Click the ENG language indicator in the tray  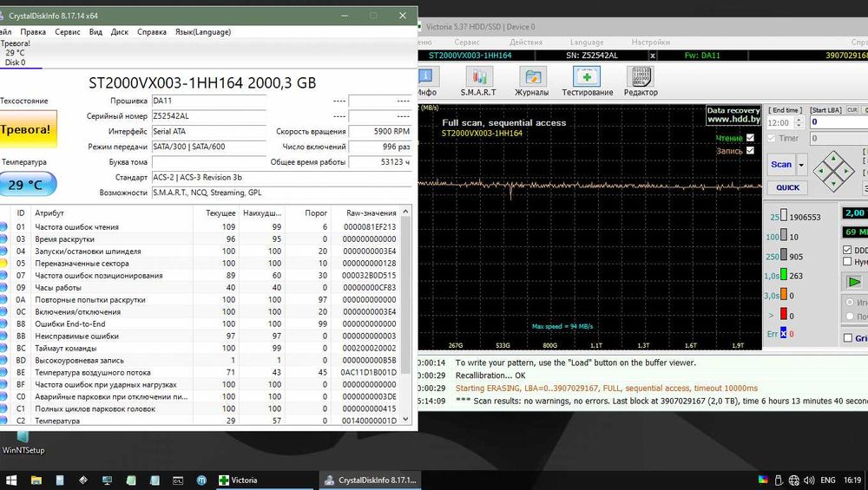[x=827, y=480]
